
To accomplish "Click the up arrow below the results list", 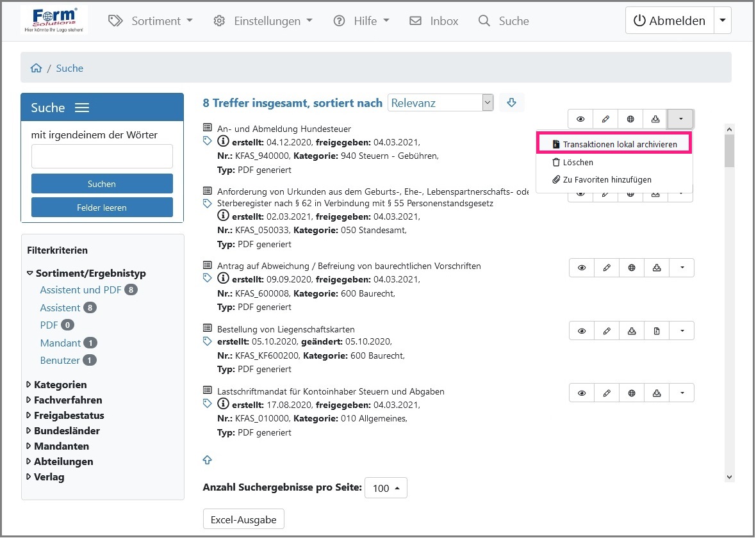I will point(208,460).
